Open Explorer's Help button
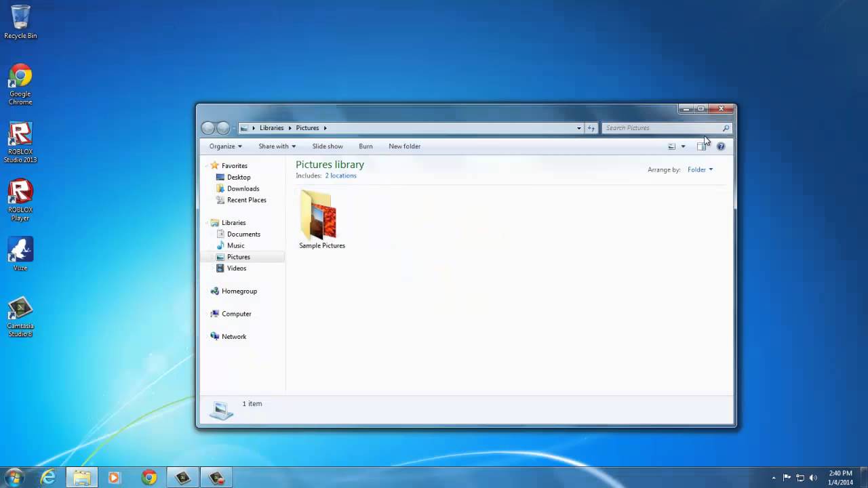The width and height of the screenshot is (868, 488). [721, 146]
